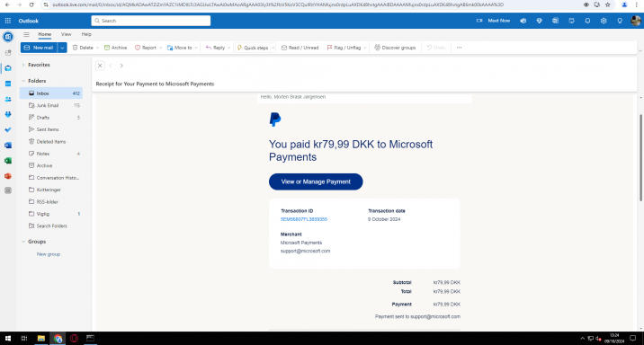Show notifications bell
644x345 pixels.
tap(587, 21)
